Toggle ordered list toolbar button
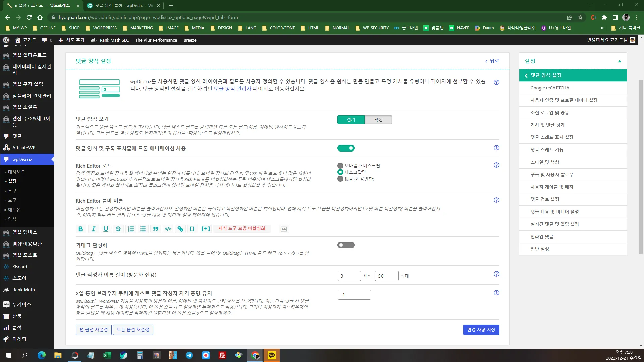The width and height of the screenshot is (644, 362). tap(131, 229)
